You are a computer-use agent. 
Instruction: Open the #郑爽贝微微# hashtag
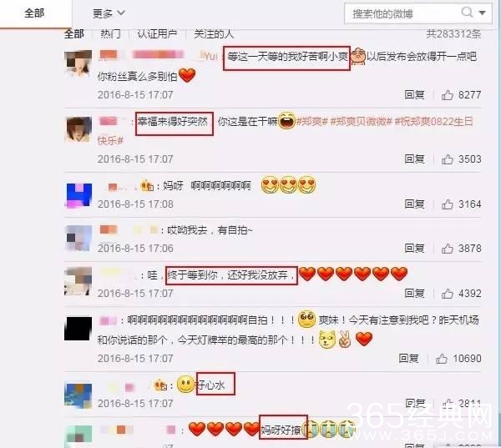click(361, 122)
